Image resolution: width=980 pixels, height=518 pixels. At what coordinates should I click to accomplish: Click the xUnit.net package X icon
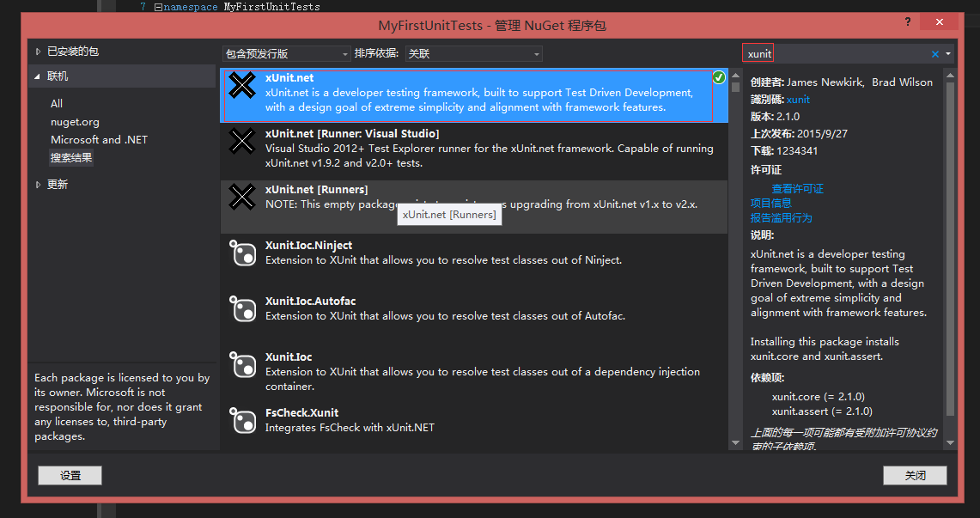pyautogui.click(x=242, y=85)
